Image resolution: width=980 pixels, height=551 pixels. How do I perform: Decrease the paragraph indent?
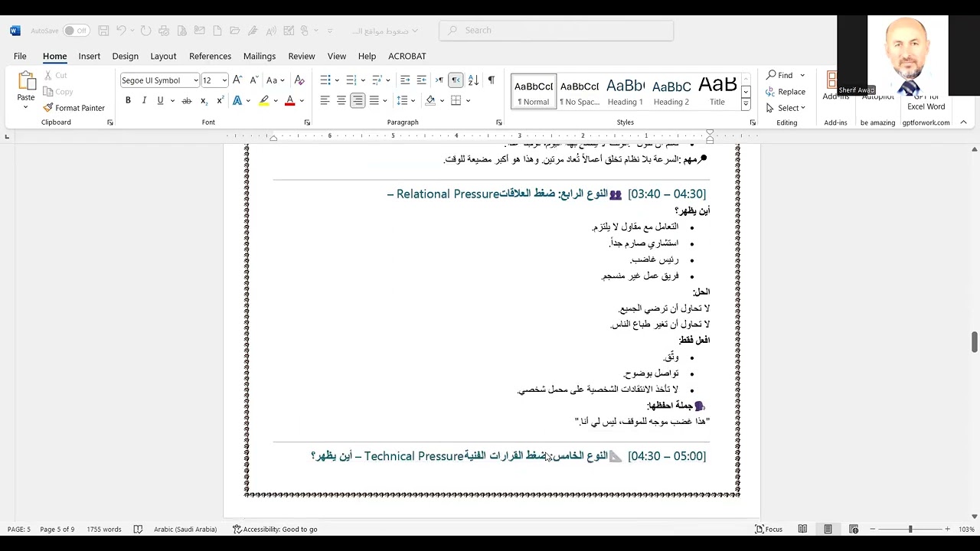[405, 80]
